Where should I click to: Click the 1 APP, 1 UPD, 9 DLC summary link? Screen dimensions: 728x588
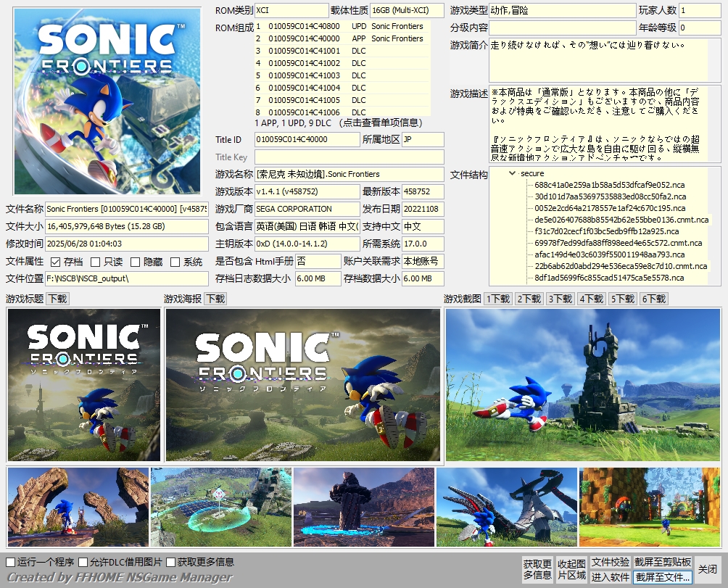tap(339, 123)
